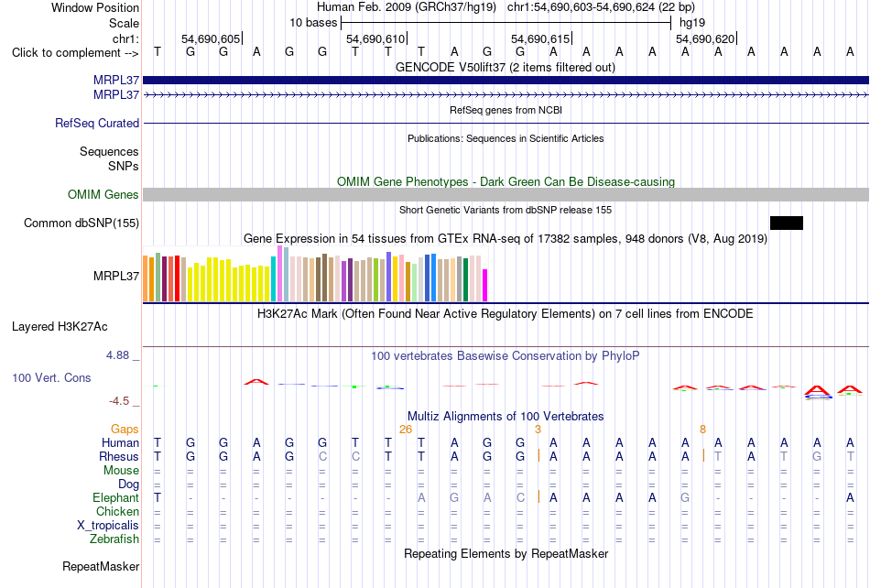The image size is (870, 588).
Task: Click the gray OMIM Genes bar
Action: tap(506, 194)
